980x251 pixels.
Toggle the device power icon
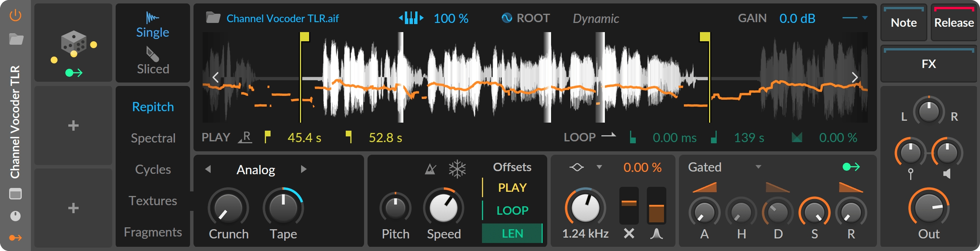tap(15, 15)
